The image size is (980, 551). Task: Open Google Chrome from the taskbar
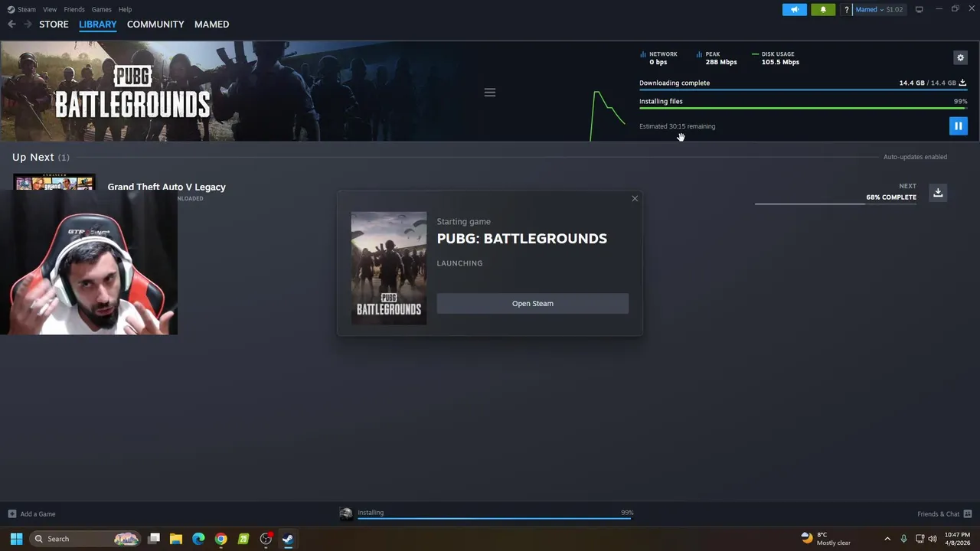coord(220,539)
